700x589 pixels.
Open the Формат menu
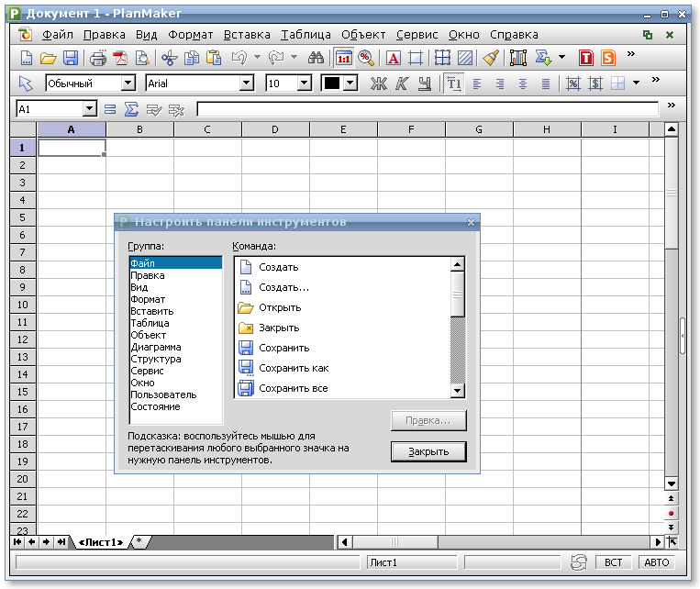click(190, 34)
